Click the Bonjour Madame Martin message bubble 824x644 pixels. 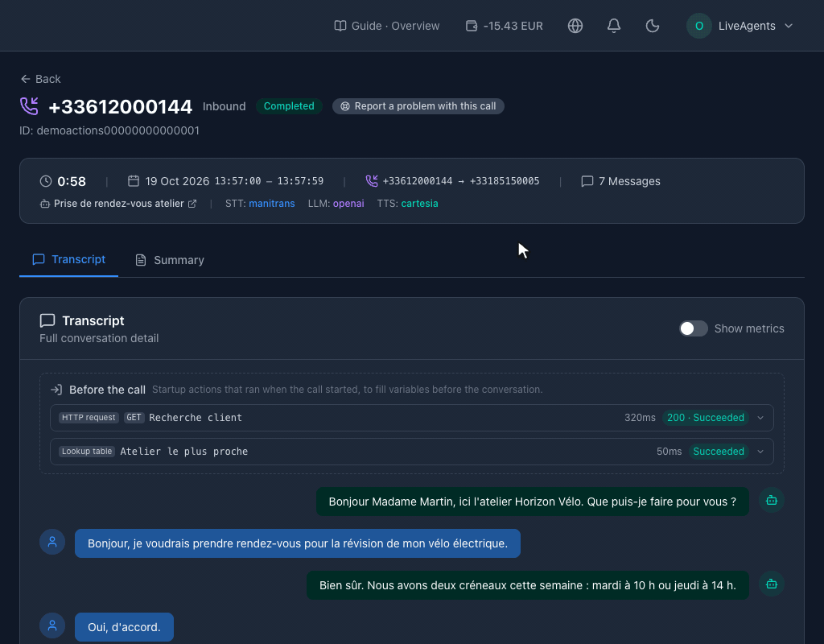533,502
